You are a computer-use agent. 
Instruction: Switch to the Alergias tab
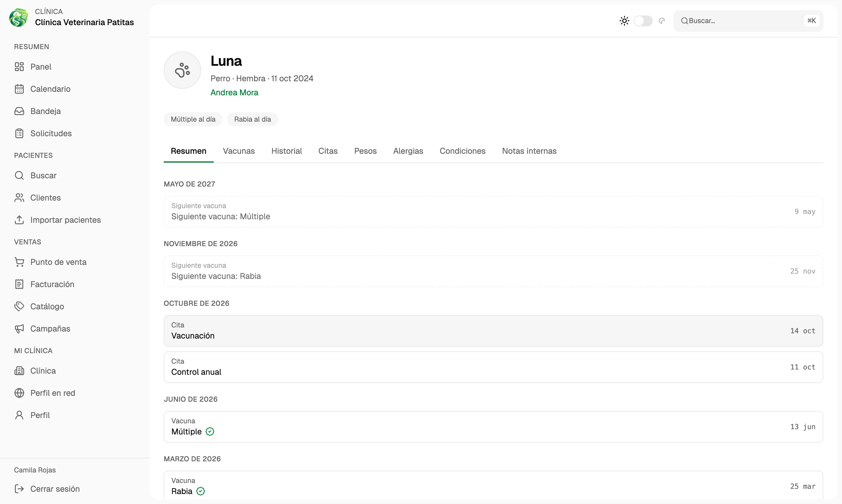408,151
